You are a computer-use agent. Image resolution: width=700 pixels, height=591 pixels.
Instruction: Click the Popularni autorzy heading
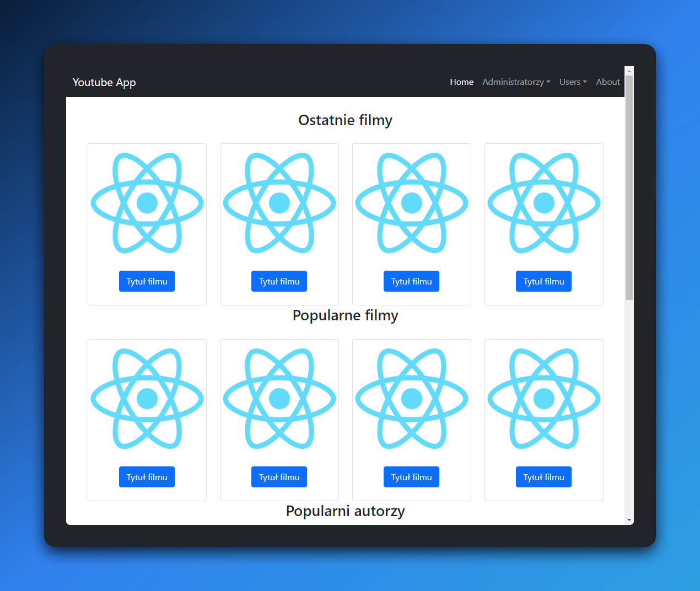[346, 511]
